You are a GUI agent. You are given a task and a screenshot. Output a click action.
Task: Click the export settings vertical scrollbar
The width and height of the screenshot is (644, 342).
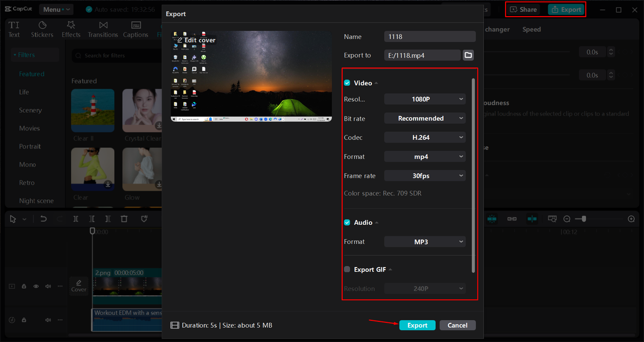pos(473,175)
